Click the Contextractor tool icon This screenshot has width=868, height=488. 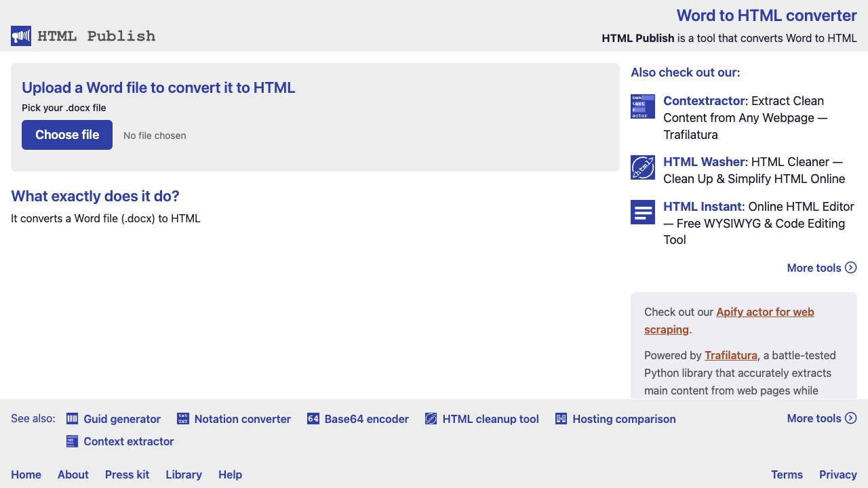tap(642, 106)
